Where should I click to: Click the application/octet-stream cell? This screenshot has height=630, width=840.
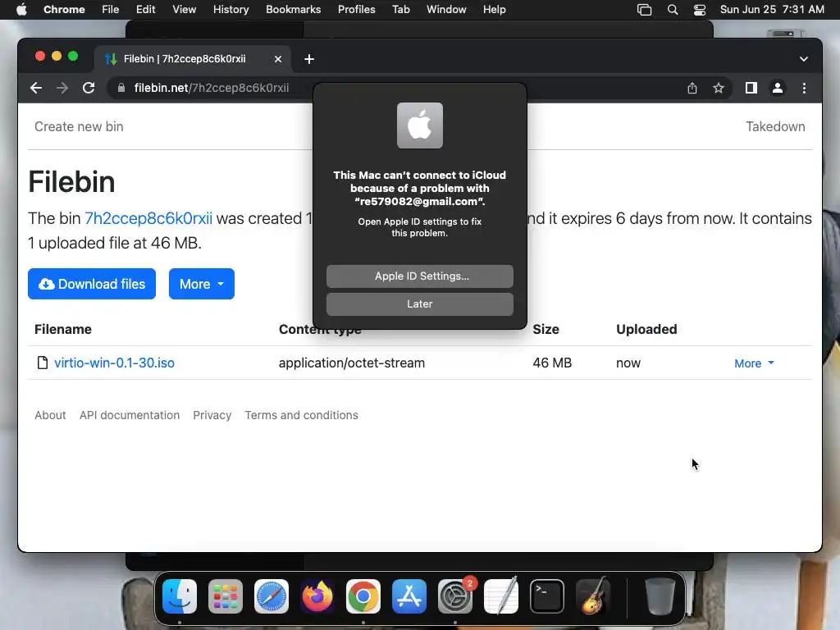pyautogui.click(x=351, y=363)
